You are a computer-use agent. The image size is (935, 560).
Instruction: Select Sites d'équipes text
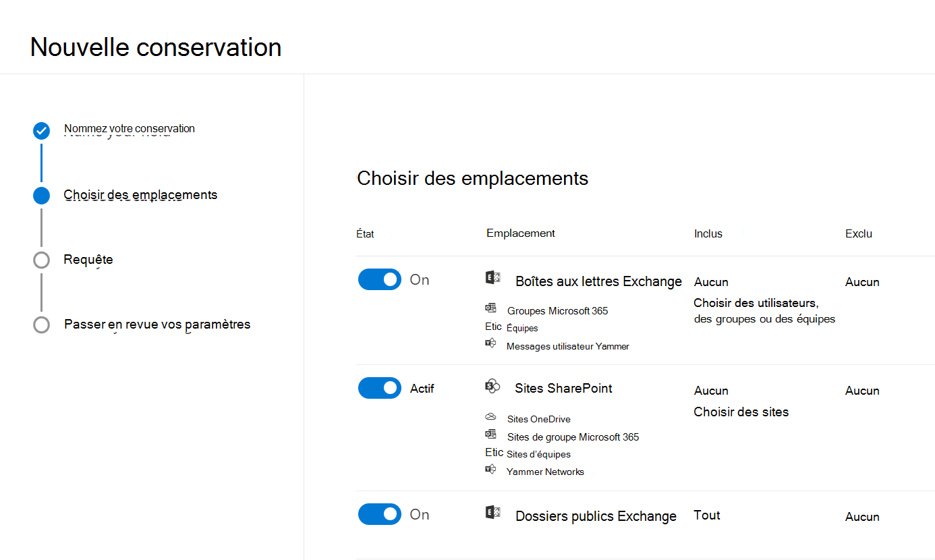pyautogui.click(x=538, y=454)
